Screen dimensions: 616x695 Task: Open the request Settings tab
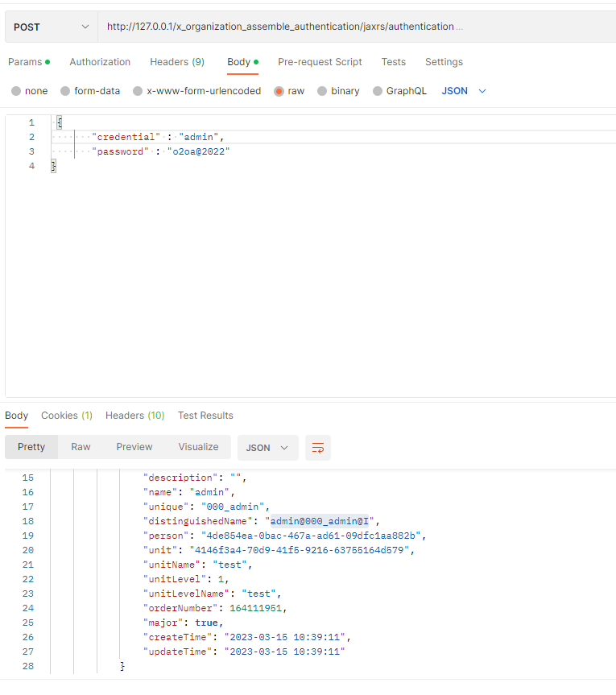444,62
